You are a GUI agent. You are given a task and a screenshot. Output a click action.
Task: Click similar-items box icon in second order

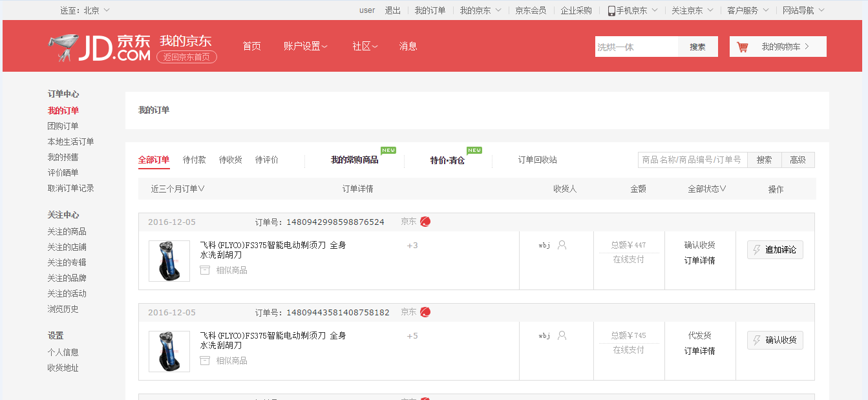pyautogui.click(x=205, y=361)
